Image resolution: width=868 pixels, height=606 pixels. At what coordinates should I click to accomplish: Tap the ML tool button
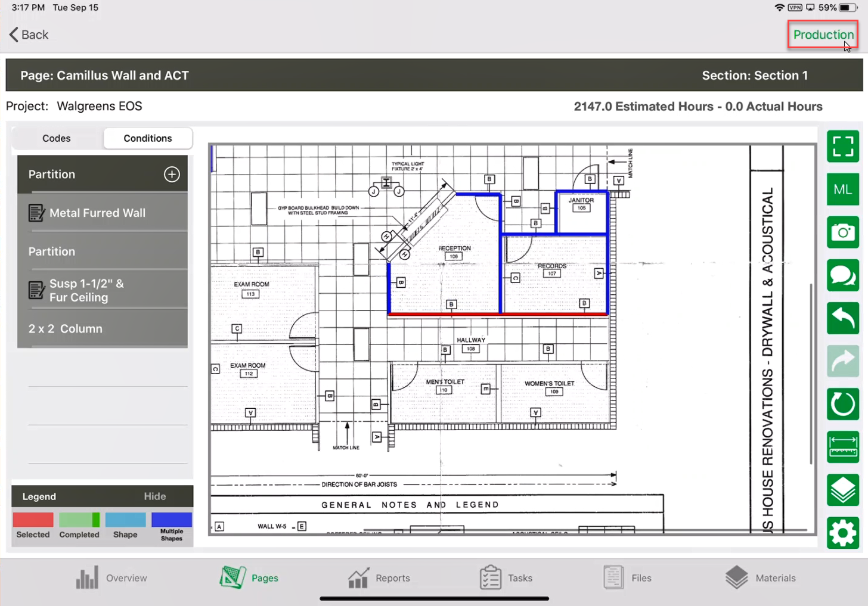842,189
